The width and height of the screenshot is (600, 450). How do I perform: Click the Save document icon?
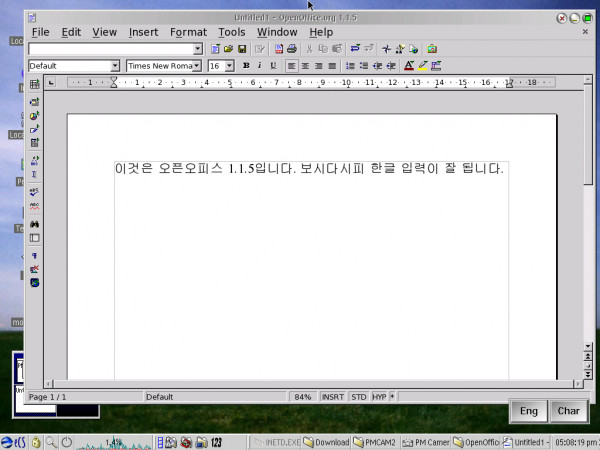[242, 48]
